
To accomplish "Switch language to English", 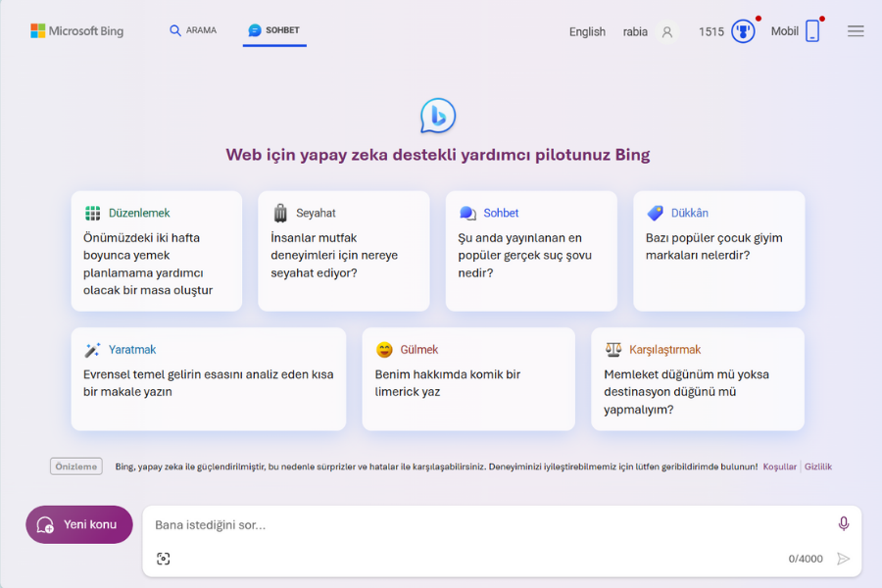I will [x=587, y=32].
